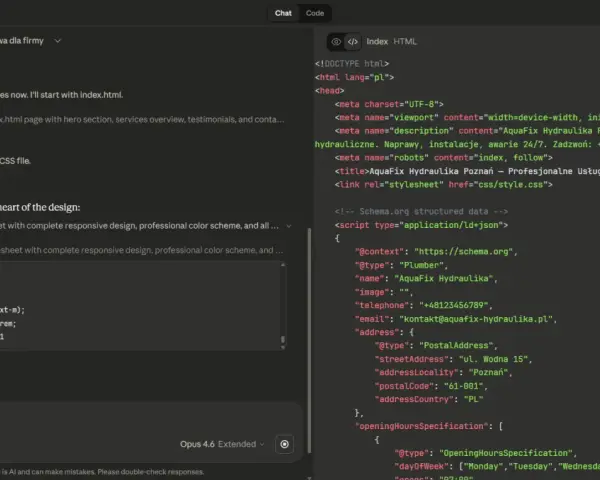Open the conversation title dropdown chevron
The image size is (600, 480).
click(57, 41)
